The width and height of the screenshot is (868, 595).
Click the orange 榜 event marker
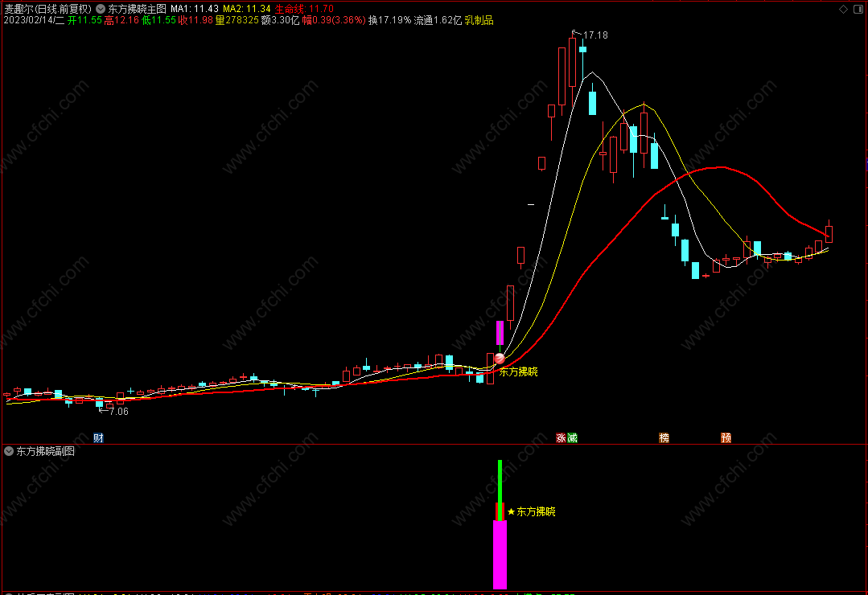(664, 438)
